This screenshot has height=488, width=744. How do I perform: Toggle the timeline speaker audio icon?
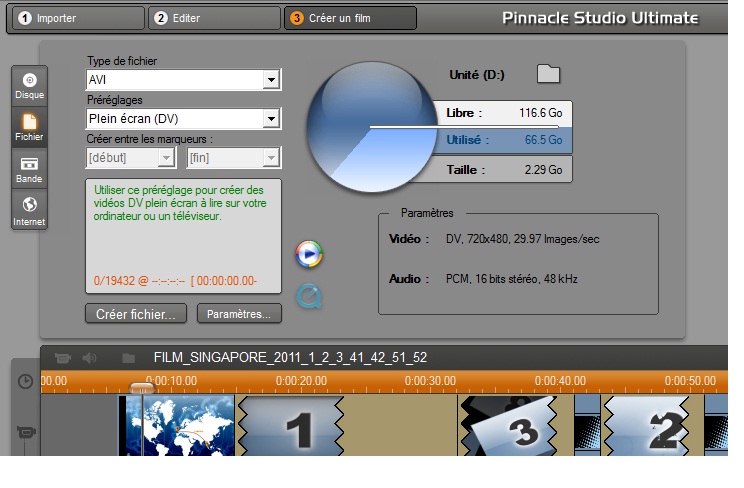89,357
